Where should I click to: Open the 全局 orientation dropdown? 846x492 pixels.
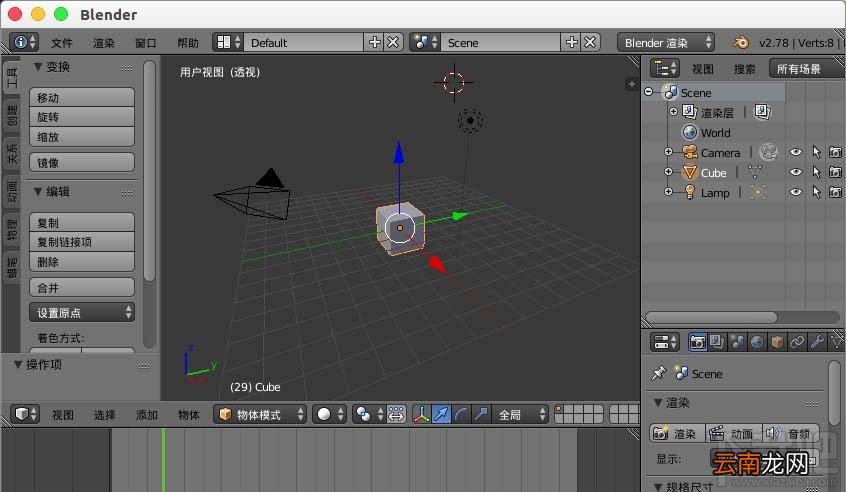[x=520, y=414]
